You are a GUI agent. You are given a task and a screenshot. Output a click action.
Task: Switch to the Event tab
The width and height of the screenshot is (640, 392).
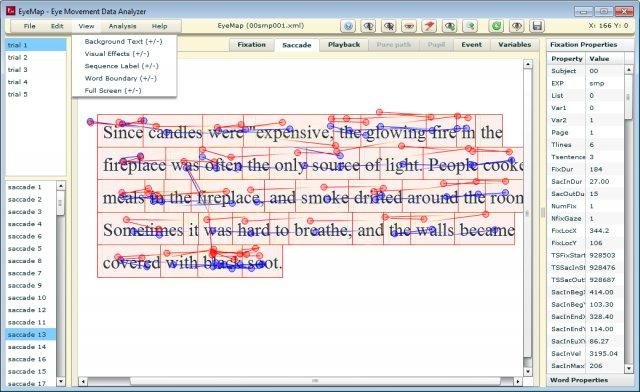click(x=471, y=45)
